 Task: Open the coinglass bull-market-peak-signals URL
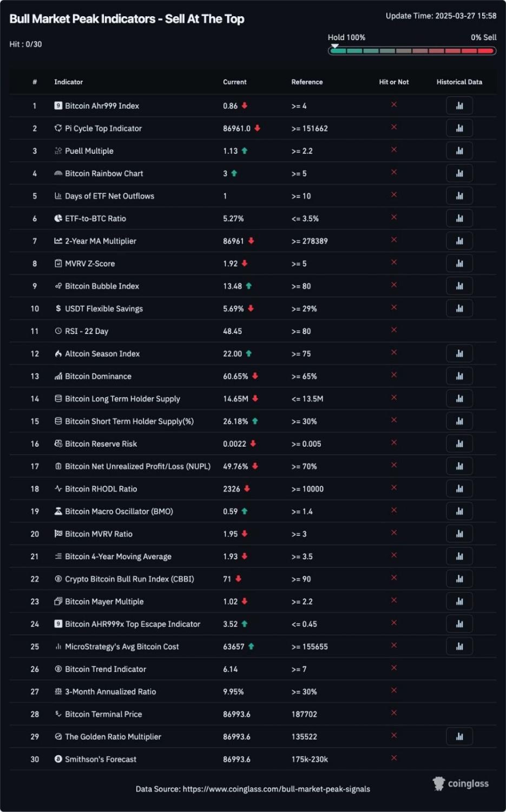(276, 789)
